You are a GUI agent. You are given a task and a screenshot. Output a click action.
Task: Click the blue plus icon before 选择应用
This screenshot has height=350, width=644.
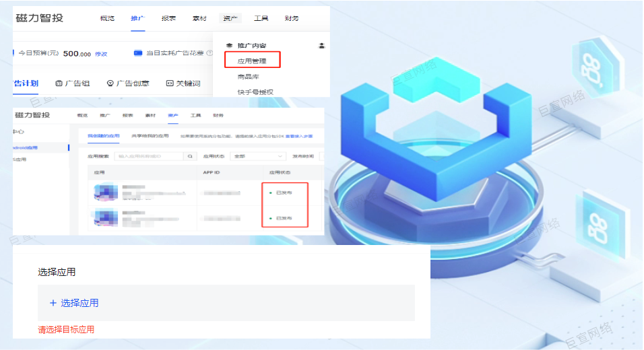[53, 303]
